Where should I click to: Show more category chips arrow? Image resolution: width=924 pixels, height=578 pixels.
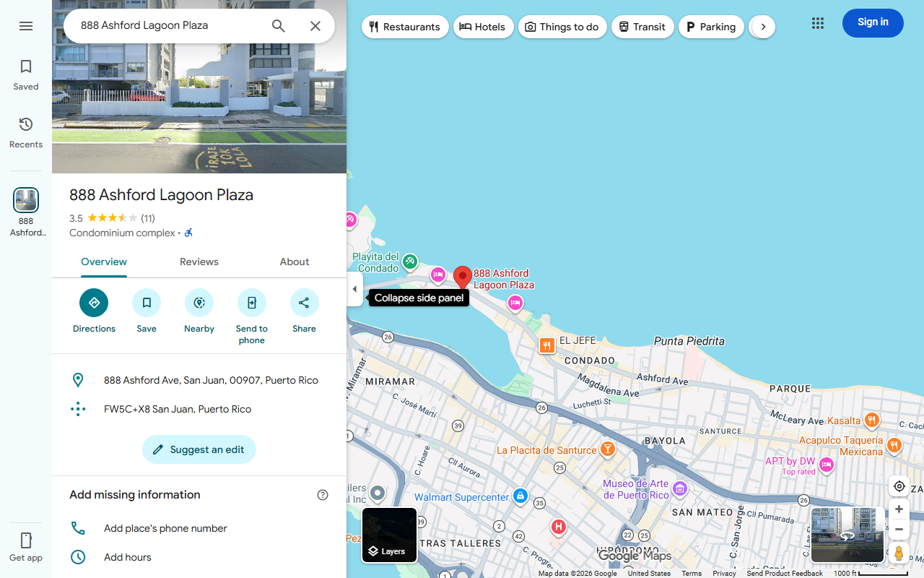763,27
